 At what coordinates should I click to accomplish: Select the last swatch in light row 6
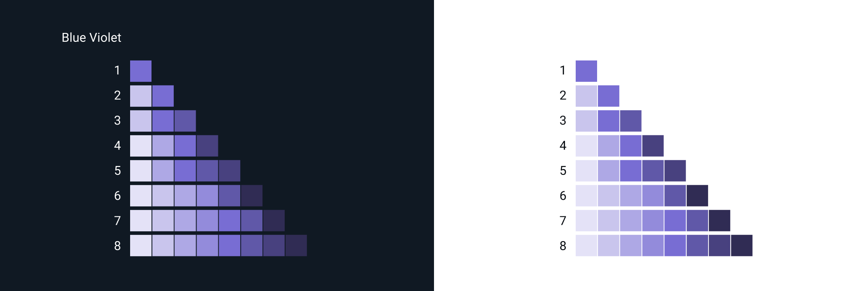697,196
